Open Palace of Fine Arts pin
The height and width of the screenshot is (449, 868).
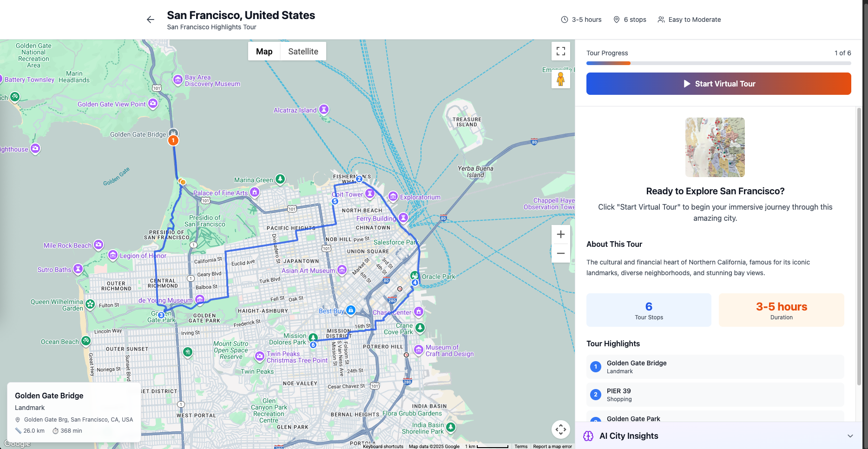tap(255, 191)
